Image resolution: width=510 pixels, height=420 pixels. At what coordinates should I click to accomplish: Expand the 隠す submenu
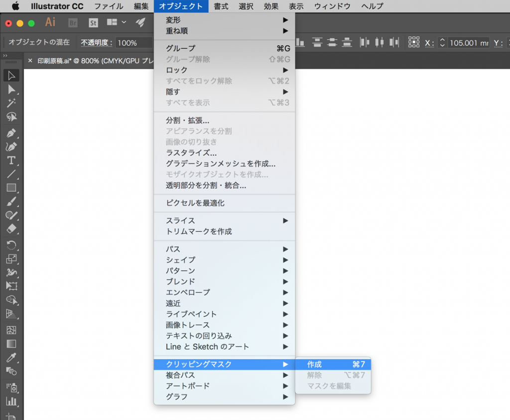coord(225,92)
